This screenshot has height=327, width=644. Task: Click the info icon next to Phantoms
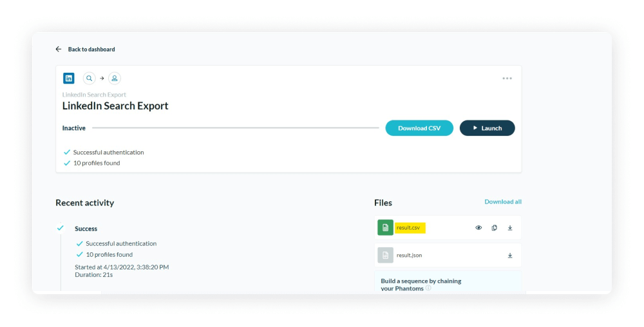click(x=428, y=288)
